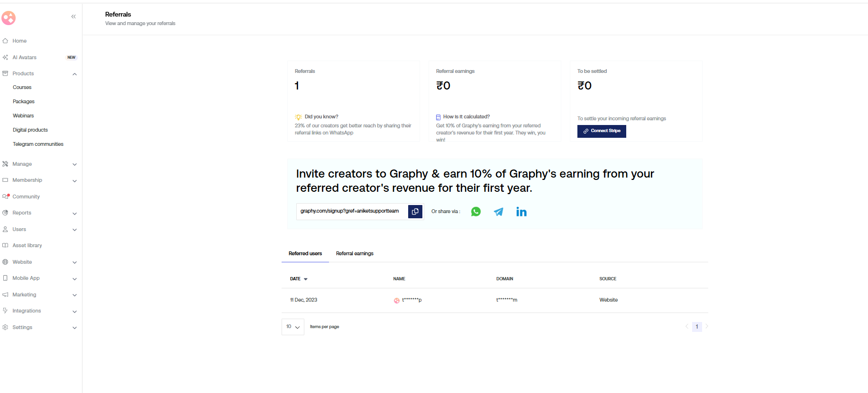
Task: Share referral link via Telegram icon
Action: (498, 212)
